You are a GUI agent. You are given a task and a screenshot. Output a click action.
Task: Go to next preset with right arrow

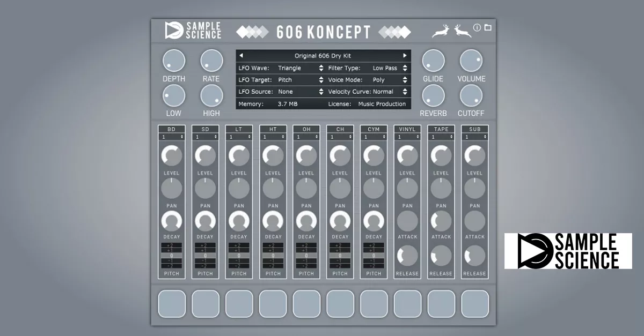click(x=405, y=56)
